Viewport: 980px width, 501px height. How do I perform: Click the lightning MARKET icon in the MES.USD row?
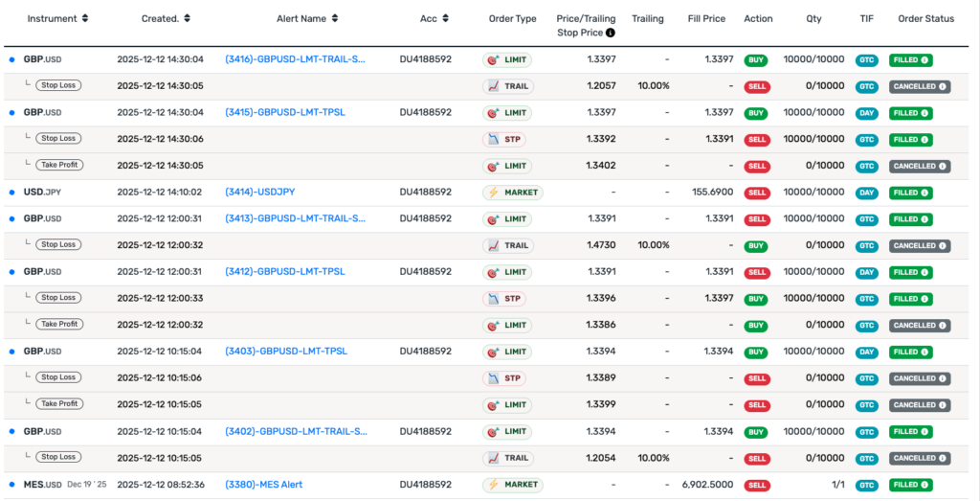495,485
